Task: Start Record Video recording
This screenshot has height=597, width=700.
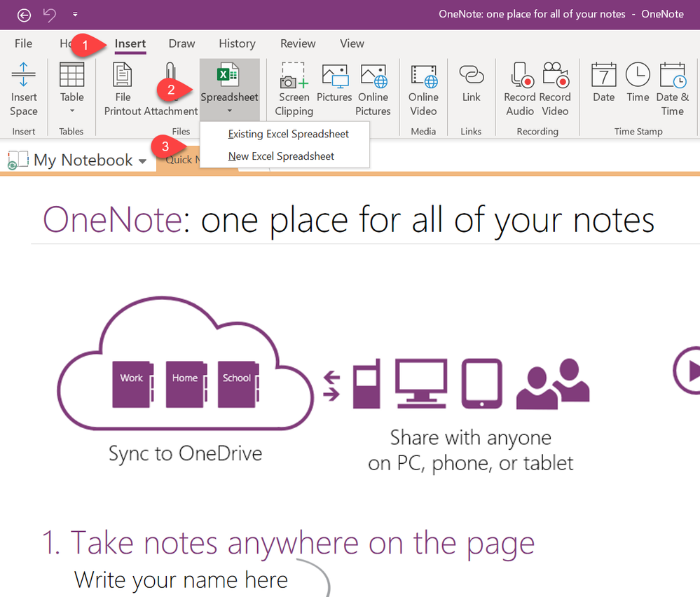Action: (x=556, y=88)
